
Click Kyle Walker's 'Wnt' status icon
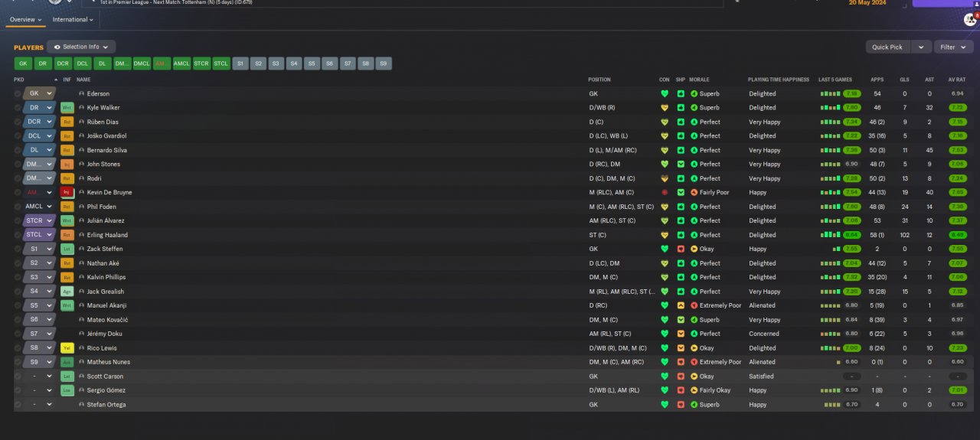(x=67, y=108)
